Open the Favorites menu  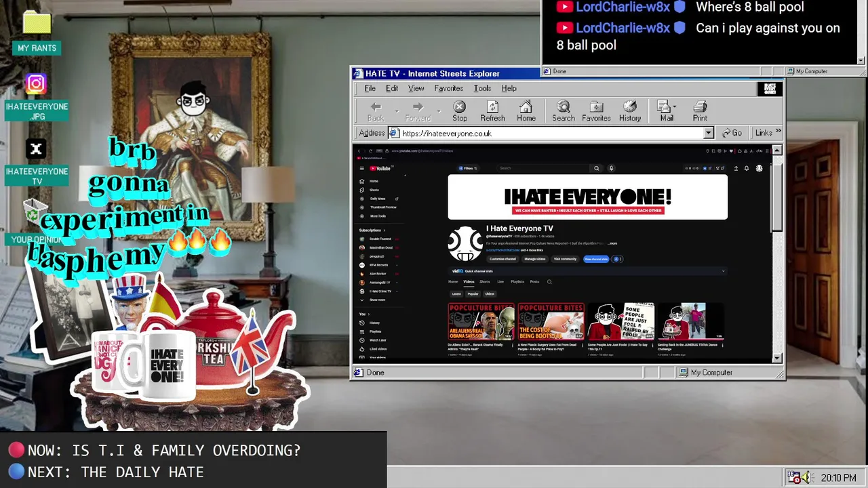[449, 88]
